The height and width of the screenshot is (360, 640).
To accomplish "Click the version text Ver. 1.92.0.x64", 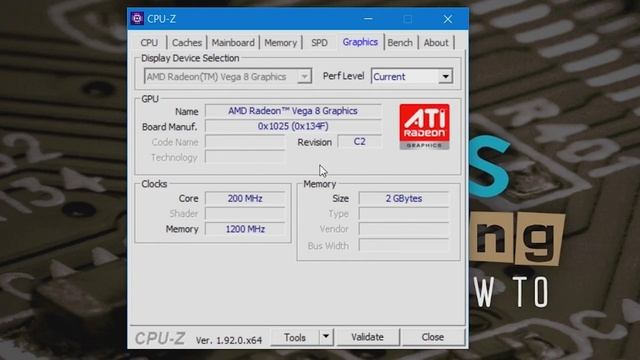I will (x=229, y=340).
